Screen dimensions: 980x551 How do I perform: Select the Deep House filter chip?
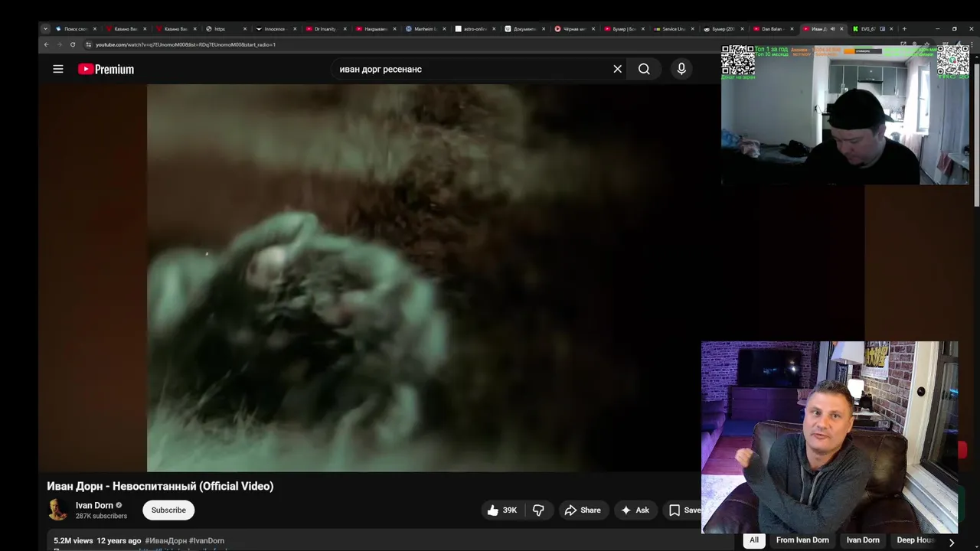click(916, 540)
